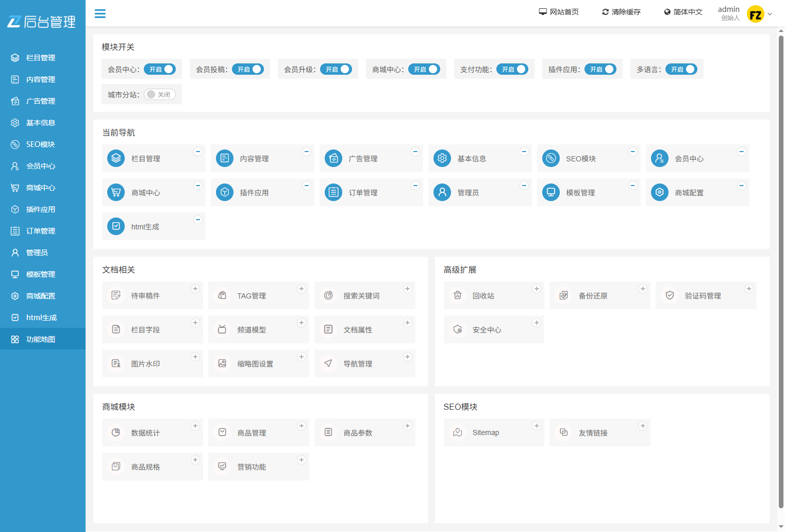
Task: Click the 清除缓存 button
Action: [621, 12]
